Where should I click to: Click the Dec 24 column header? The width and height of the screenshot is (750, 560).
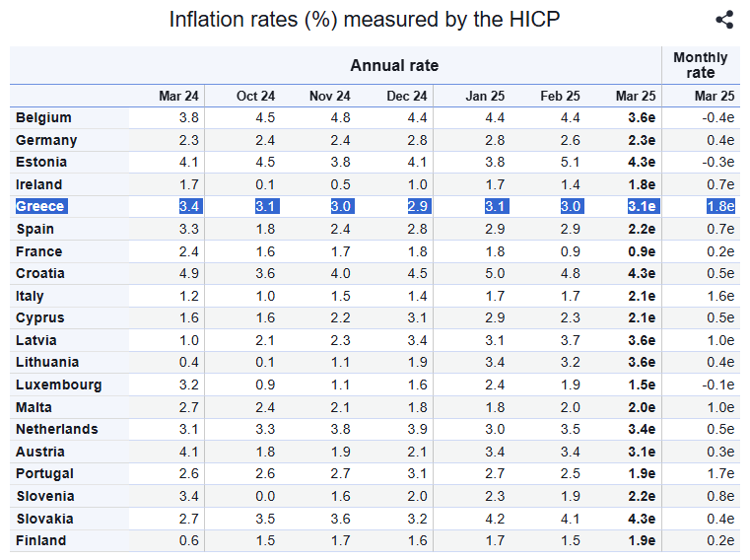(x=408, y=96)
